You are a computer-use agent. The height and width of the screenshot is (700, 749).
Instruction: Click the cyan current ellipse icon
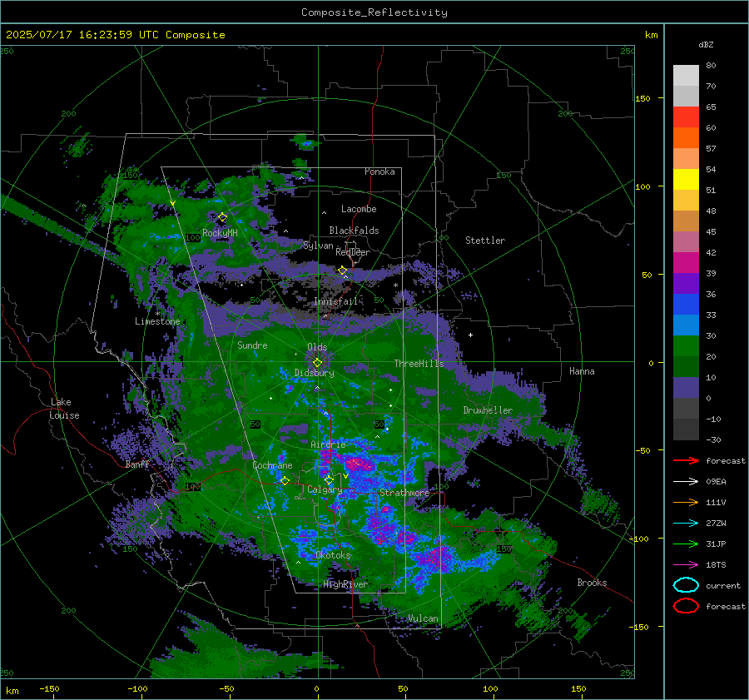[686, 585]
